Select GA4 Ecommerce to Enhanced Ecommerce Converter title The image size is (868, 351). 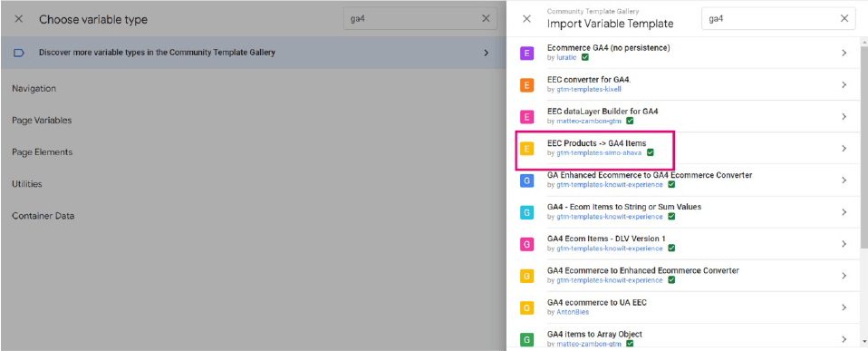(x=642, y=270)
